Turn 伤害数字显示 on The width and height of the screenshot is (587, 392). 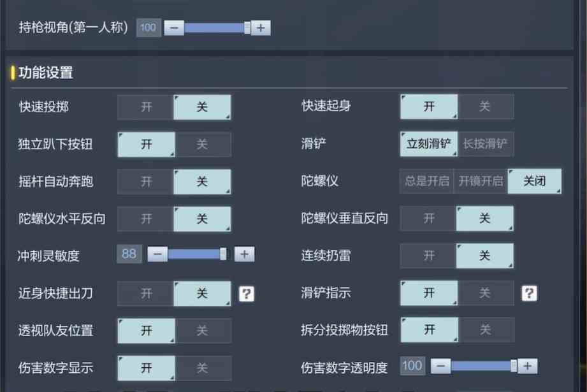coord(146,368)
